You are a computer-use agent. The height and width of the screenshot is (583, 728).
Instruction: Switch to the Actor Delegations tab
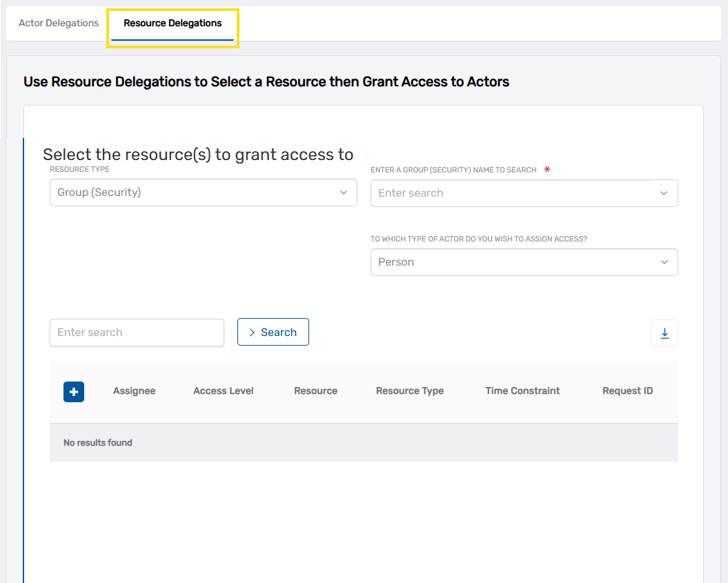(x=59, y=23)
